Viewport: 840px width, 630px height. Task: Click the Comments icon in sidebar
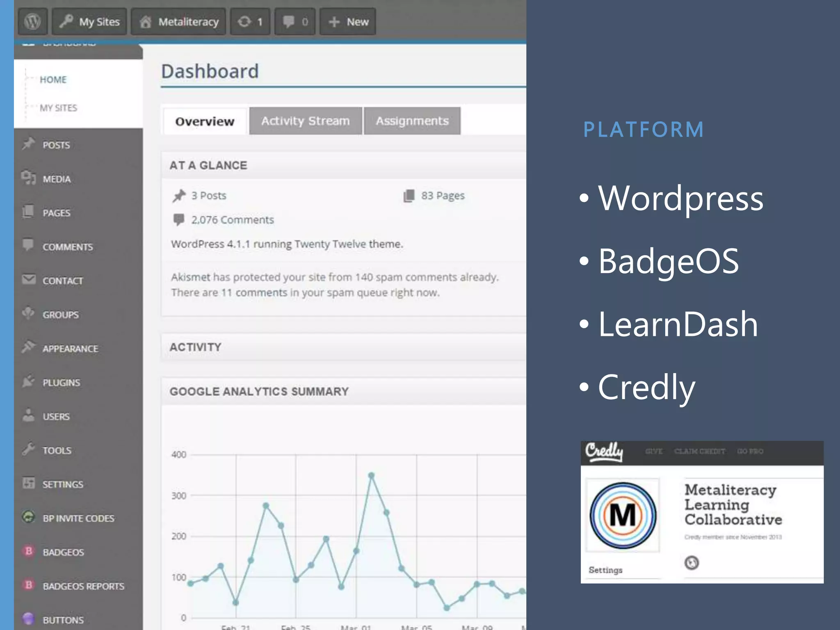pyautogui.click(x=28, y=245)
